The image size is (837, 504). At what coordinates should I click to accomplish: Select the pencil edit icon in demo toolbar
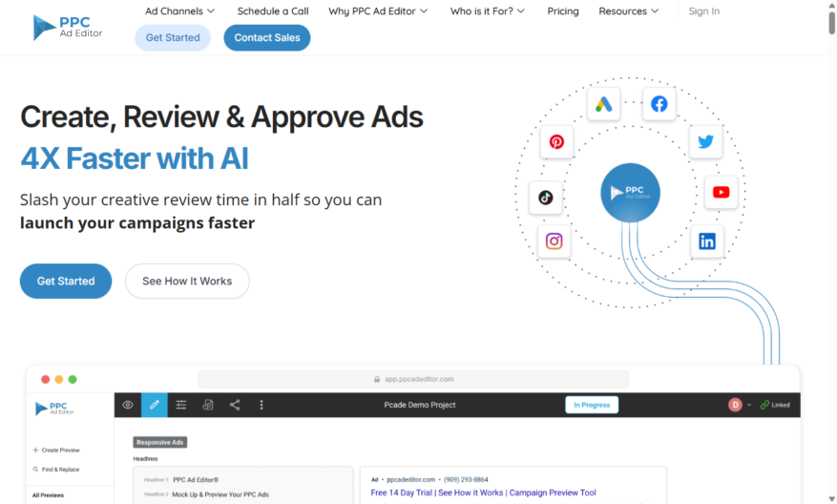(x=155, y=405)
